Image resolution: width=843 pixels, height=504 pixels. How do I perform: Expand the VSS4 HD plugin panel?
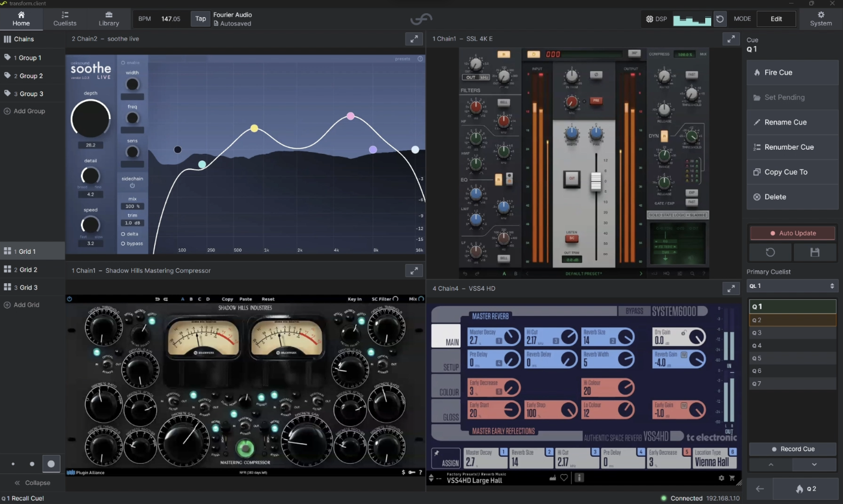pyautogui.click(x=731, y=289)
